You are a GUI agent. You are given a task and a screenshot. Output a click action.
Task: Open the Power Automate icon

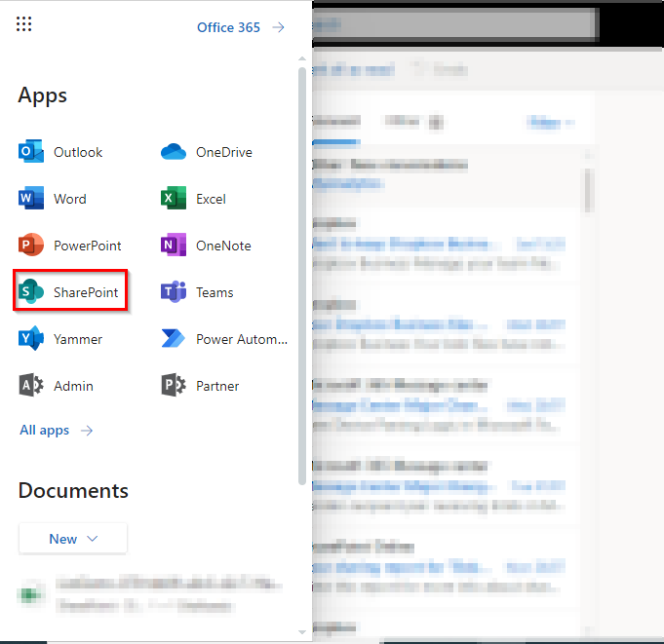point(174,338)
